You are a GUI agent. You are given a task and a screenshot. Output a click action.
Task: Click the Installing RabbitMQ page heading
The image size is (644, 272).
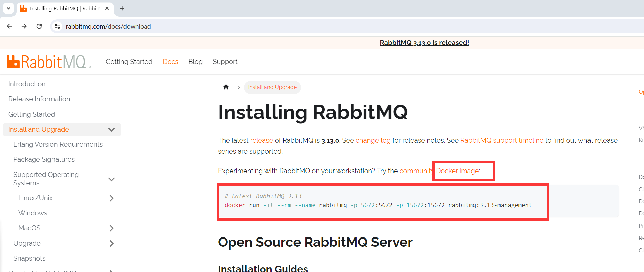coord(313,112)
